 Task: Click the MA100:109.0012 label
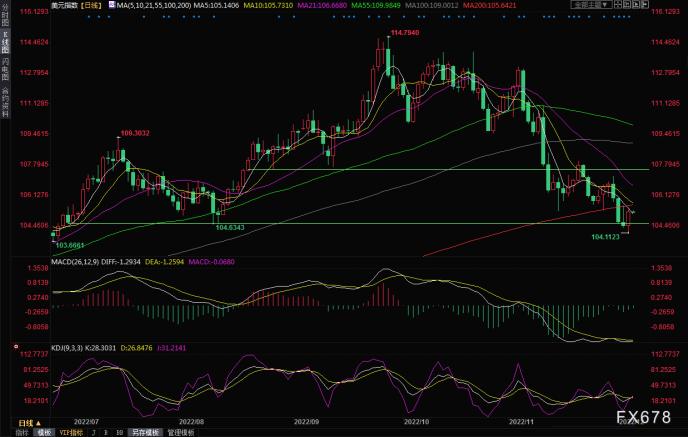click(x=432, y=6)
